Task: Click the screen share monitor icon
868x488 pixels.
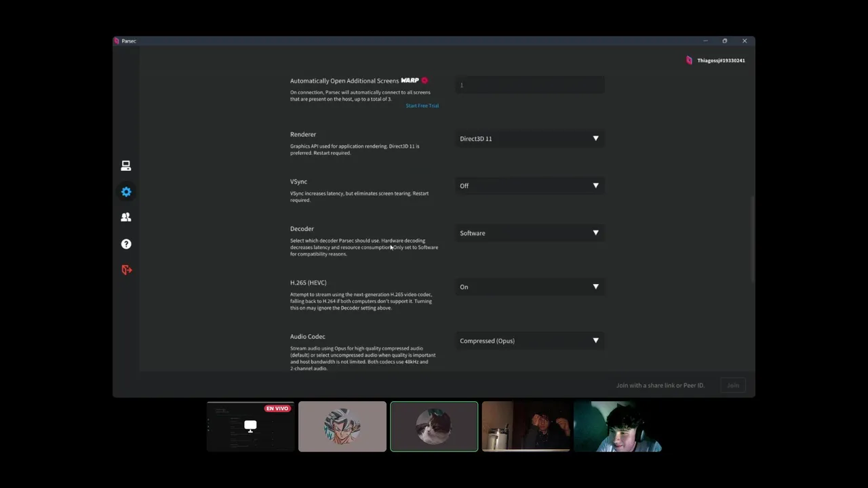Action: pos(250,426)
